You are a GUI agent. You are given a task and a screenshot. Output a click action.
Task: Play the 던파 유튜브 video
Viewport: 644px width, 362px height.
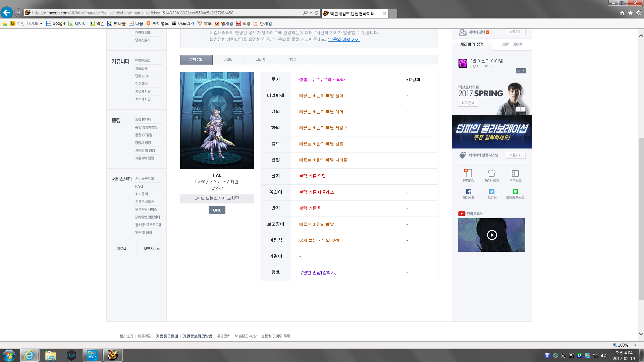click(492, 235)
